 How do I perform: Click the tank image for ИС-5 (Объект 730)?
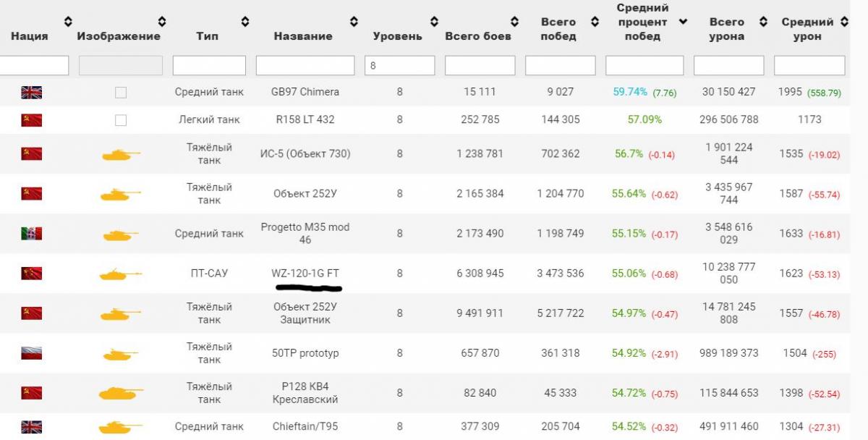pos(120,154)
